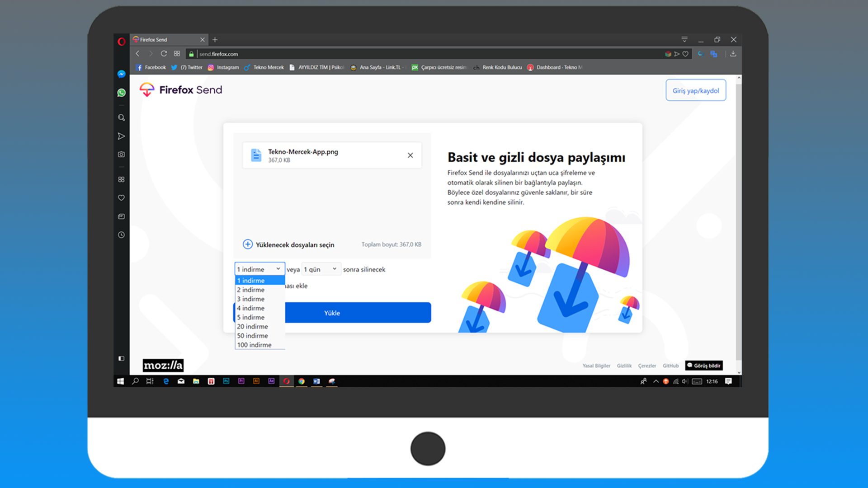Open Gizlilik footer link
868x488 pixels.
[x=624, y=366]
